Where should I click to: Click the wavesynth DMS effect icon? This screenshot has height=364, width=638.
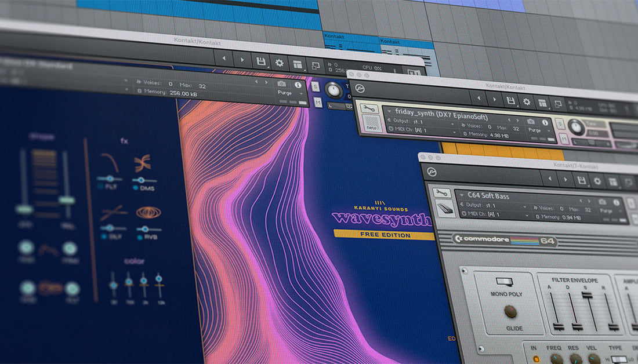143,163
